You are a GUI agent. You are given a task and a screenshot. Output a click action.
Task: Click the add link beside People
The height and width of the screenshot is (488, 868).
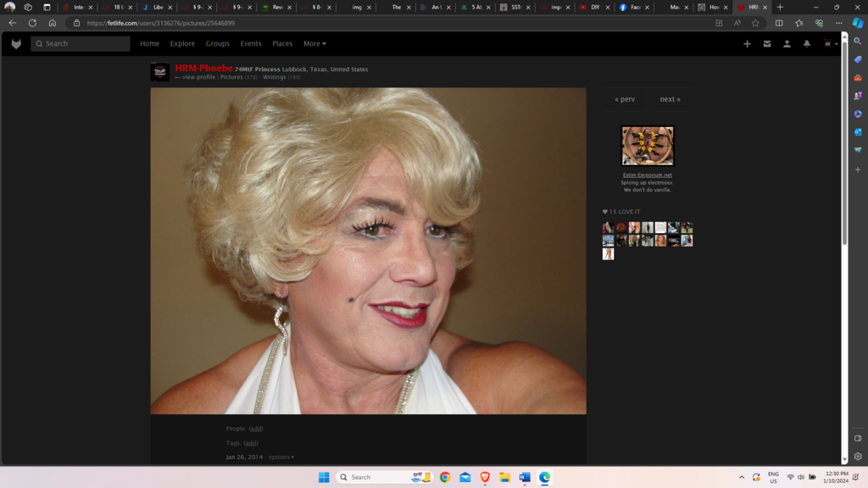tap(256, 429)
